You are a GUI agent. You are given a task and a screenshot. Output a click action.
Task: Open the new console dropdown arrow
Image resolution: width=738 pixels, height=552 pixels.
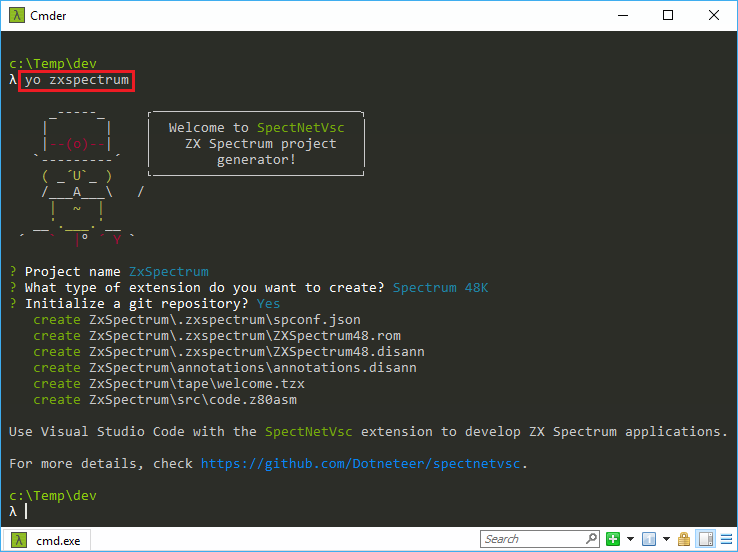[x=630, y=539]
